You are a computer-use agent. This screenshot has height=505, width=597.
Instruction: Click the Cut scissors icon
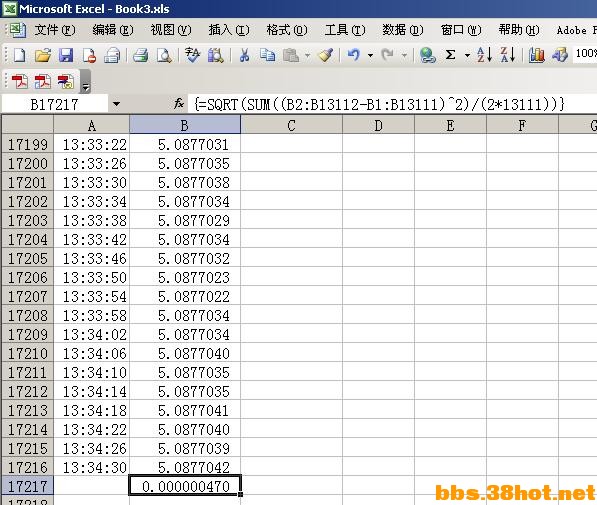[x=244, y=55]
